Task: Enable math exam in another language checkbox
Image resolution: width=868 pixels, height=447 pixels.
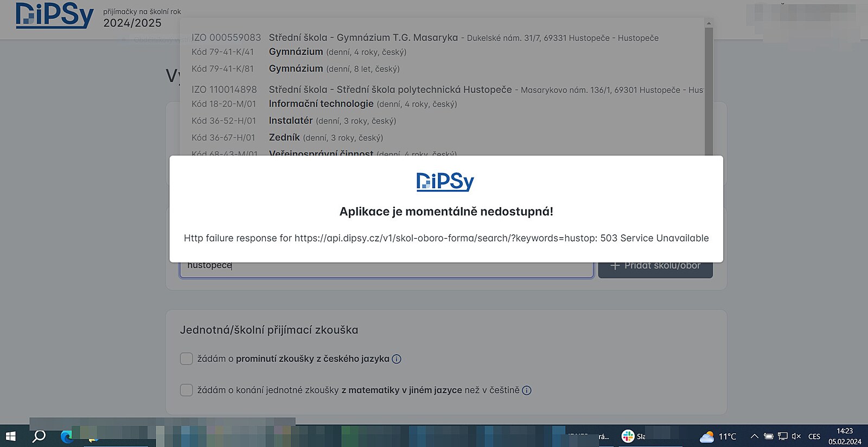Action: [187, 391]
